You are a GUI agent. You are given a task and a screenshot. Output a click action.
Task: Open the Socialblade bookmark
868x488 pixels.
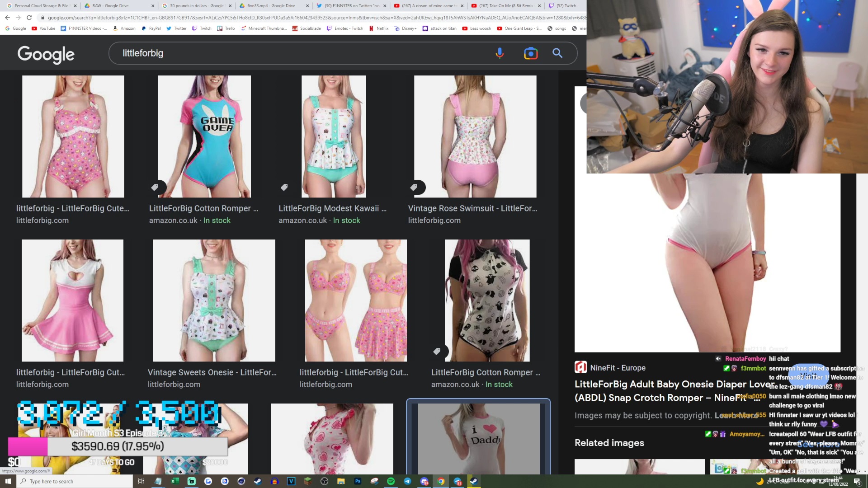[x=307, y=28]
